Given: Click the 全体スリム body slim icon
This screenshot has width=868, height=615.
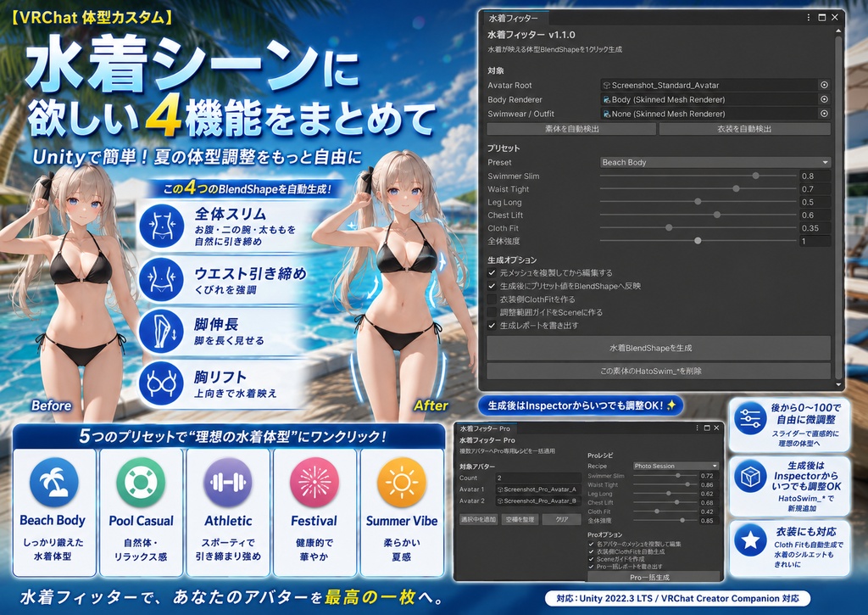Looking at the screenshot, I should click(161, 226).
